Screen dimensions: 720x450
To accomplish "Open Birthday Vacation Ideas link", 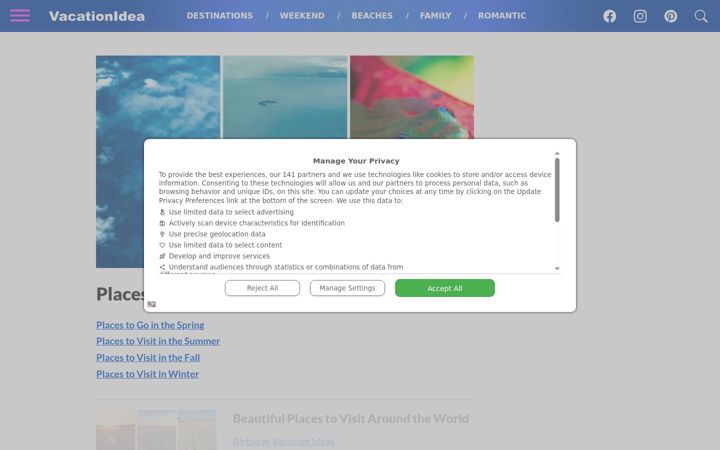I will [x=283, y=442].
